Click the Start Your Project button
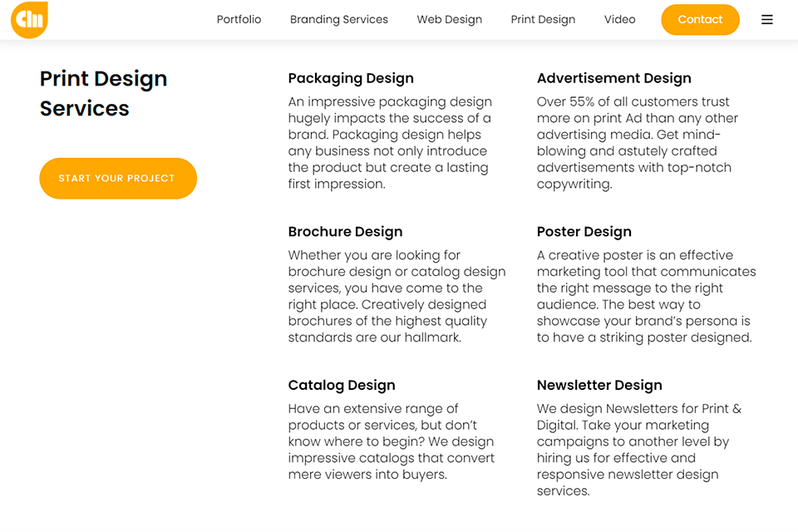 [x=117, y=179]
